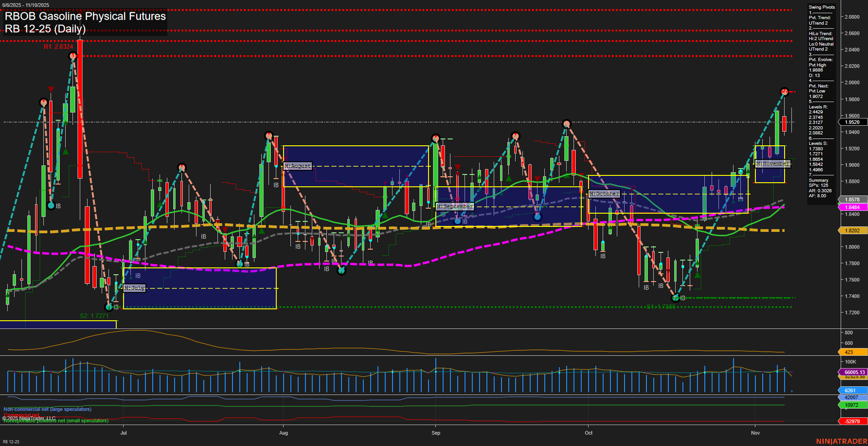This screenshot has height=446, width=868.
Task: Click the swing pivot circle at the June high
Action: click(73, 56)
